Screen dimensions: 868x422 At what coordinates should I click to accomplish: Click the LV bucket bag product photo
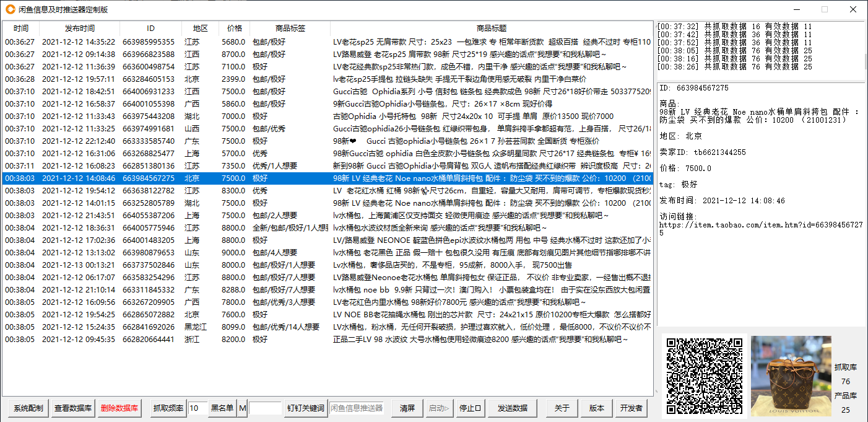[x=790, y=376]
